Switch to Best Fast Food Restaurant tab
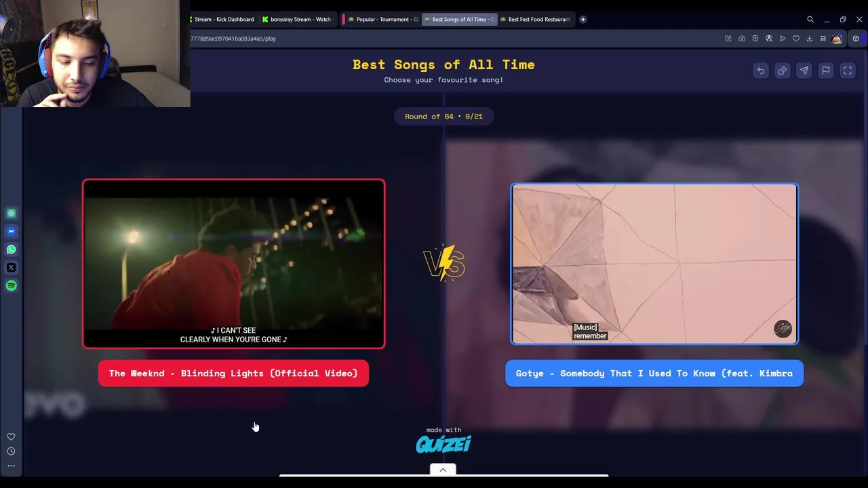Viewport: 868px width, 488px height. 535,20
